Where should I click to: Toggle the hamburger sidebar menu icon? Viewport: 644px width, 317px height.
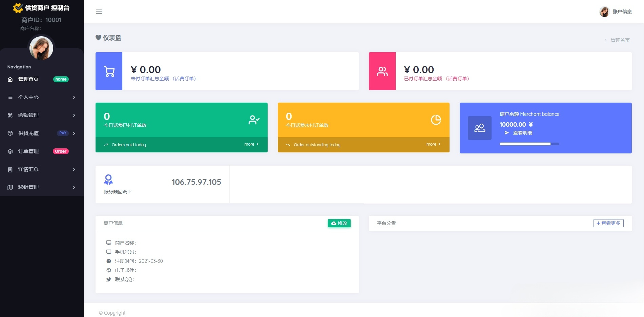pos(99,12)
